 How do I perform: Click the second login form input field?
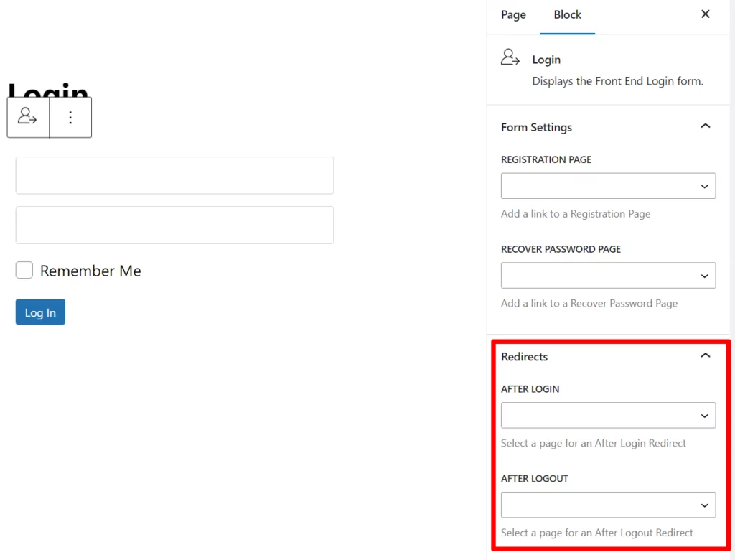(x=174, y=225)
